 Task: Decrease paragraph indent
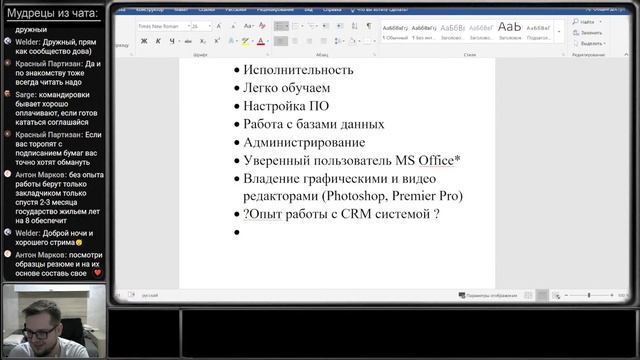tap(325, 26)
